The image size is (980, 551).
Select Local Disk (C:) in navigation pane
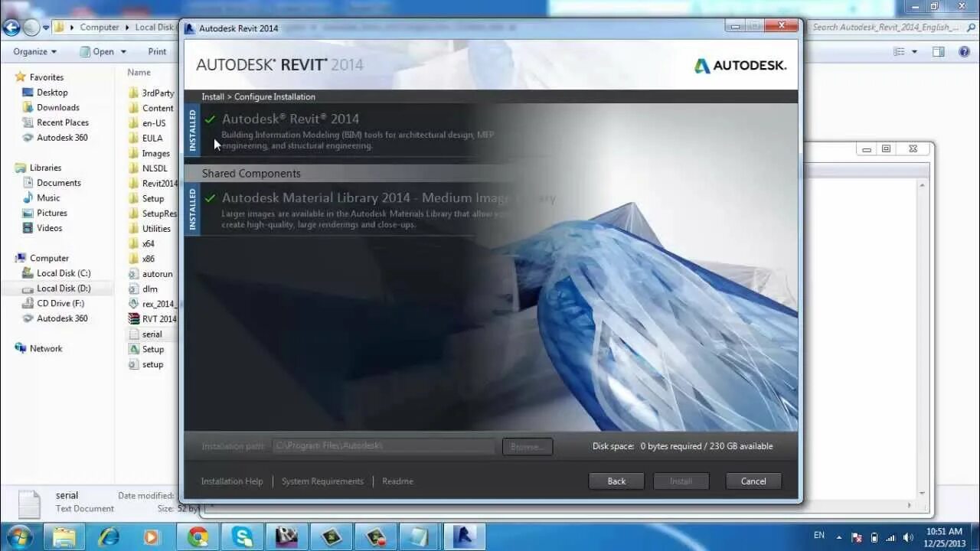tap(63, 273)
